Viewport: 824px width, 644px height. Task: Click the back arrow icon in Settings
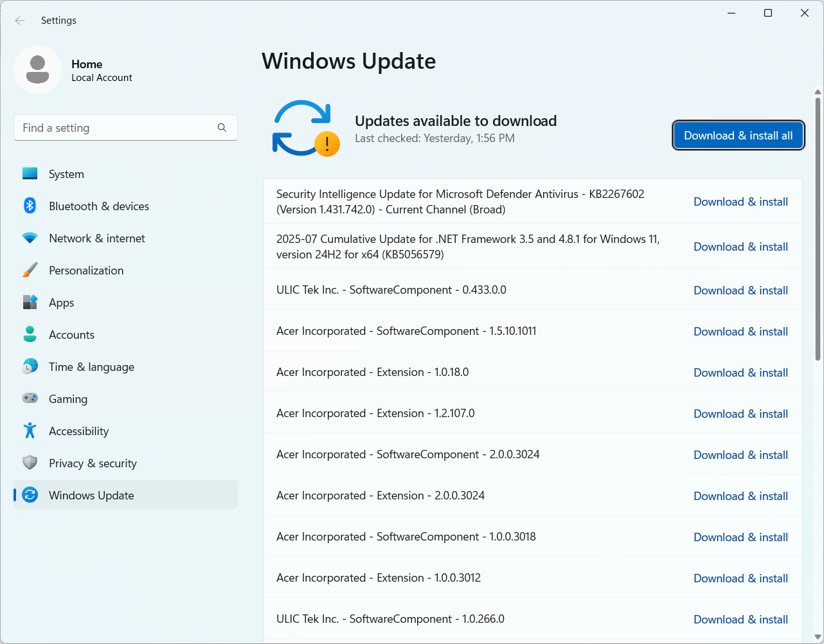(x=20, y=21)
